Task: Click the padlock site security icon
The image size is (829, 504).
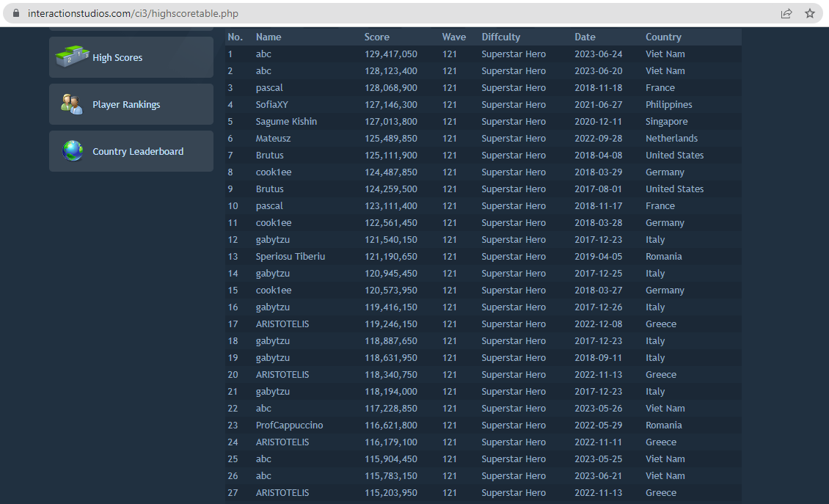Action: (x=16, y=13)
